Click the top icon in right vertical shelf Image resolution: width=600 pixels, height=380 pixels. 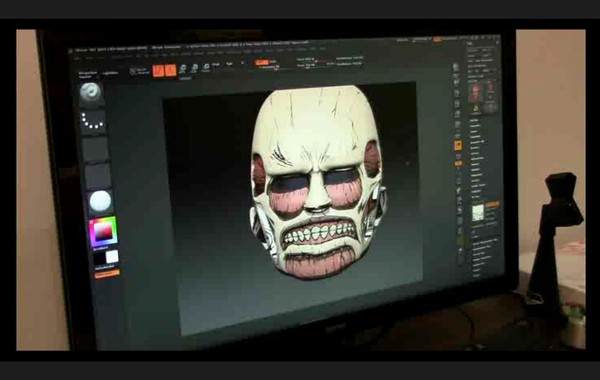coord(456,67)
